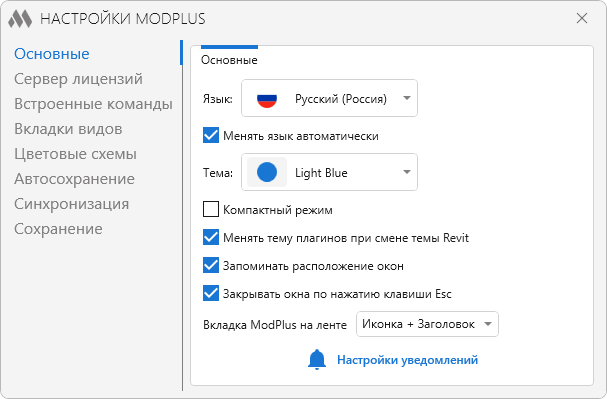This screenshot has width=607, height=399.
Task: Enable 'Компактный режим' checkbox
Action: [211, 209]
